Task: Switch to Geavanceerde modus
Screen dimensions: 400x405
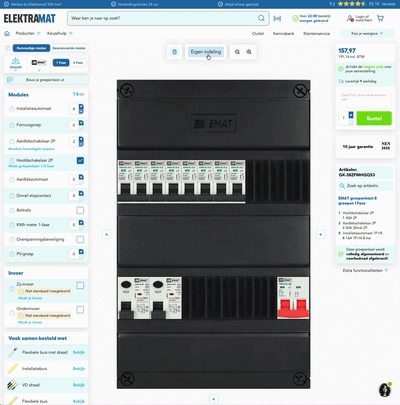Action: pyautogui.click(x=69, y=48)
